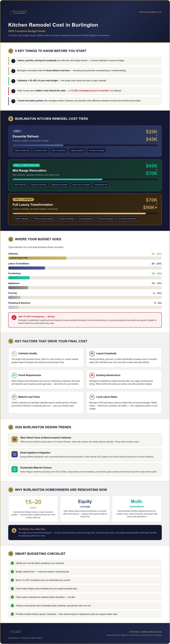Image resolution: width=170 pixels, height=644 pixels.
Task: Click the star icon beside Design Trends heading
Action: click(11, 427)
